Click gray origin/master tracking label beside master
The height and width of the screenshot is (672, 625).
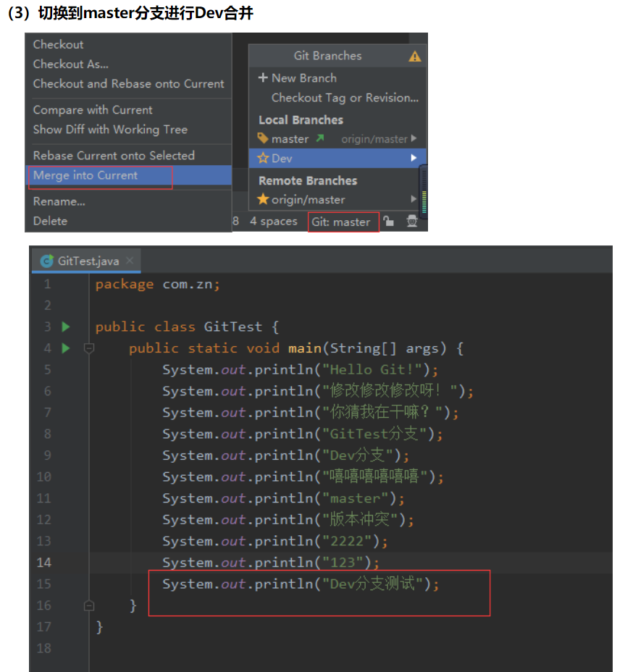(x=374, y=139)
